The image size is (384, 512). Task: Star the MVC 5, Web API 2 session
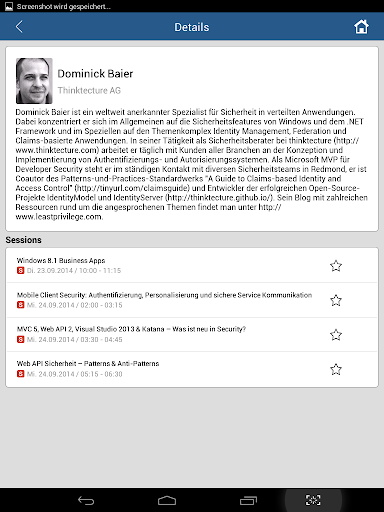tap(336, 335)
